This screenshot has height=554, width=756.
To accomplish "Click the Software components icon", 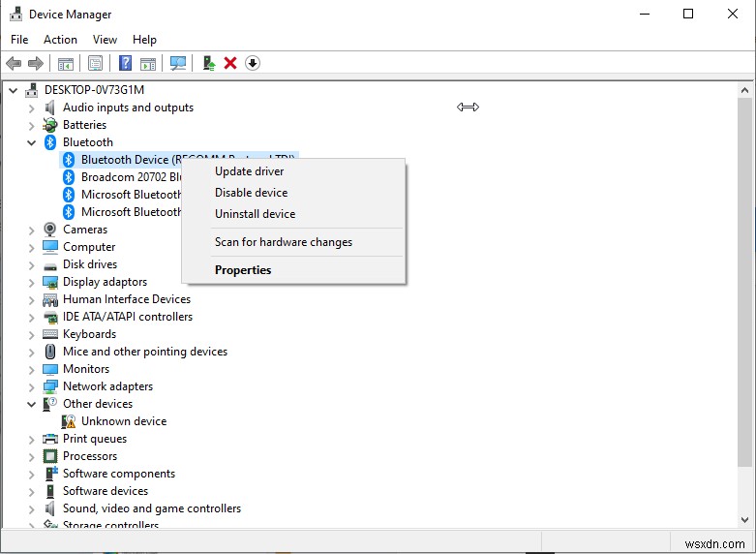I will (50, 474).
